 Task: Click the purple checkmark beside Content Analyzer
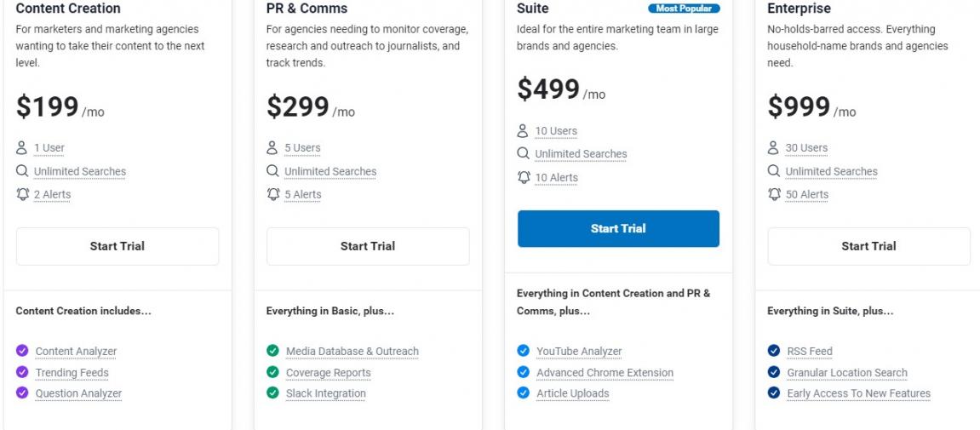pyautogui.click(x=22, y=351)
